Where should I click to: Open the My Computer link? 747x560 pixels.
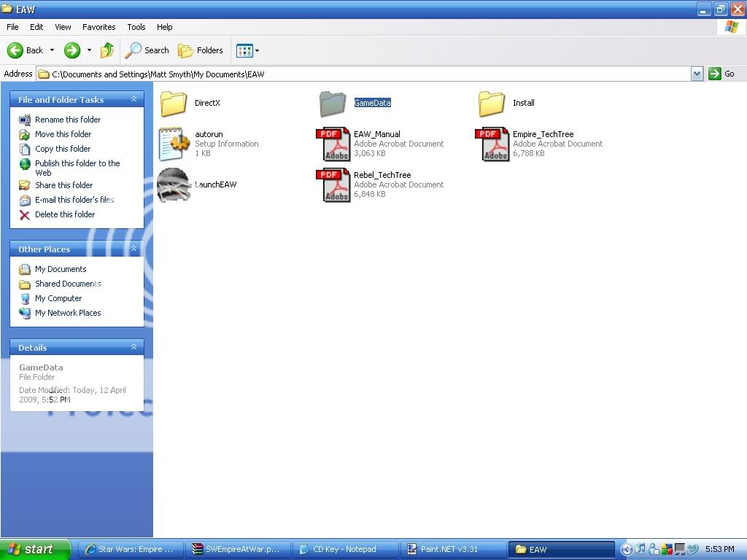58,298
